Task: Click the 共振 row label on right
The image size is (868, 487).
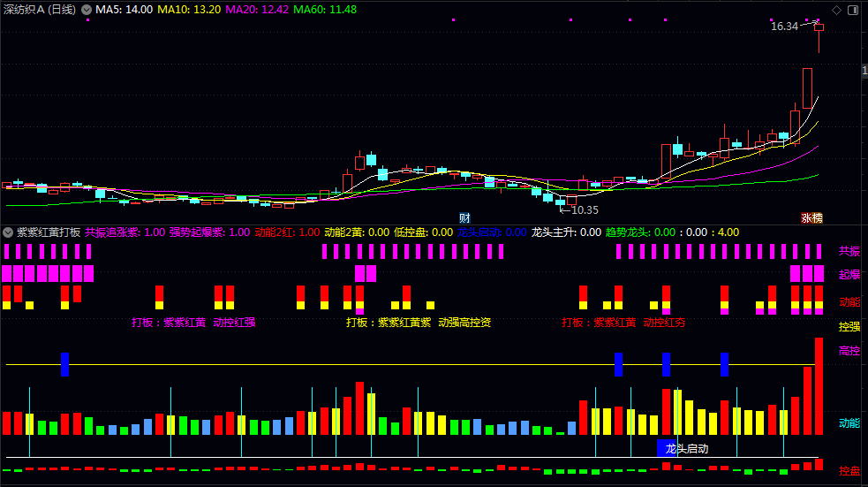Action: pyautogui.click(x=849, y=251)
